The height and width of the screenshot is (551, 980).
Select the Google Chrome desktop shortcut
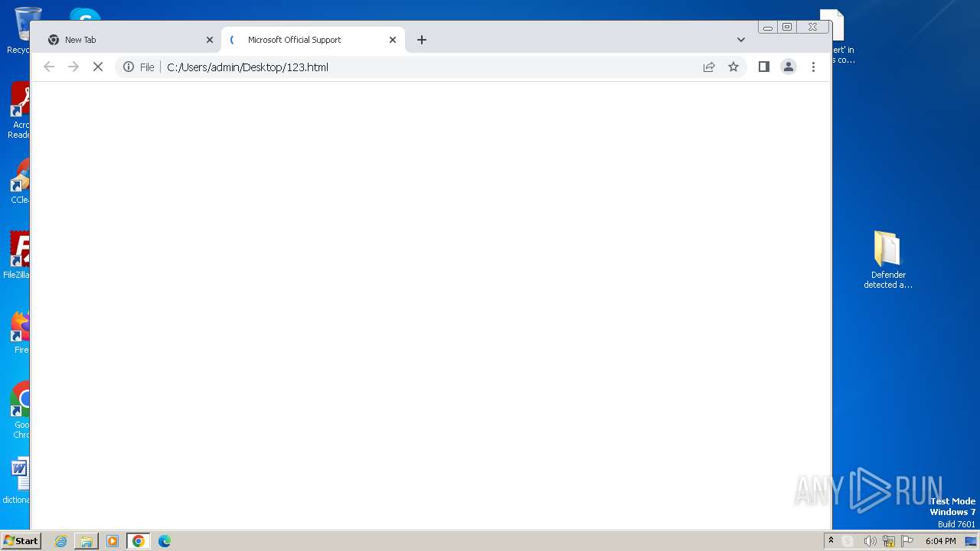click(x=21, y=409)
